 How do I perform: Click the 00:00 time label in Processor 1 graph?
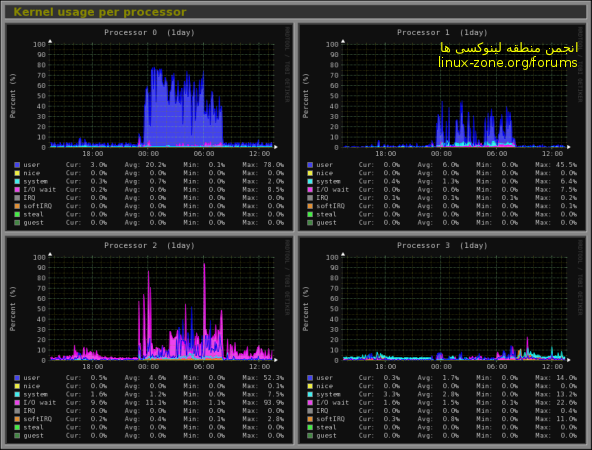pyautogui.click(x=441, y=154)
